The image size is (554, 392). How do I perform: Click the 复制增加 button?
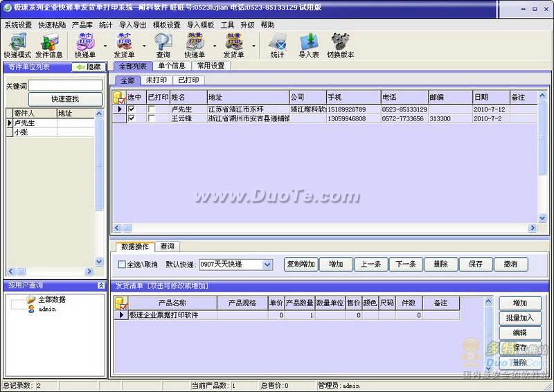point(301,264)
